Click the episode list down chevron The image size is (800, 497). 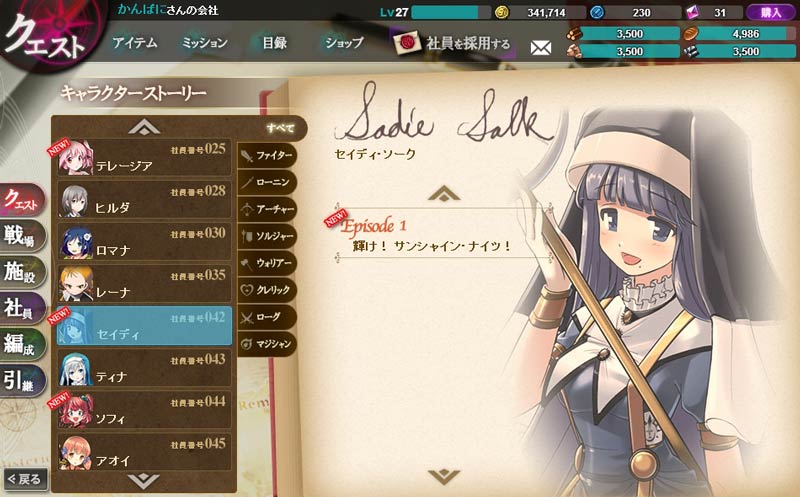(444, 476)
